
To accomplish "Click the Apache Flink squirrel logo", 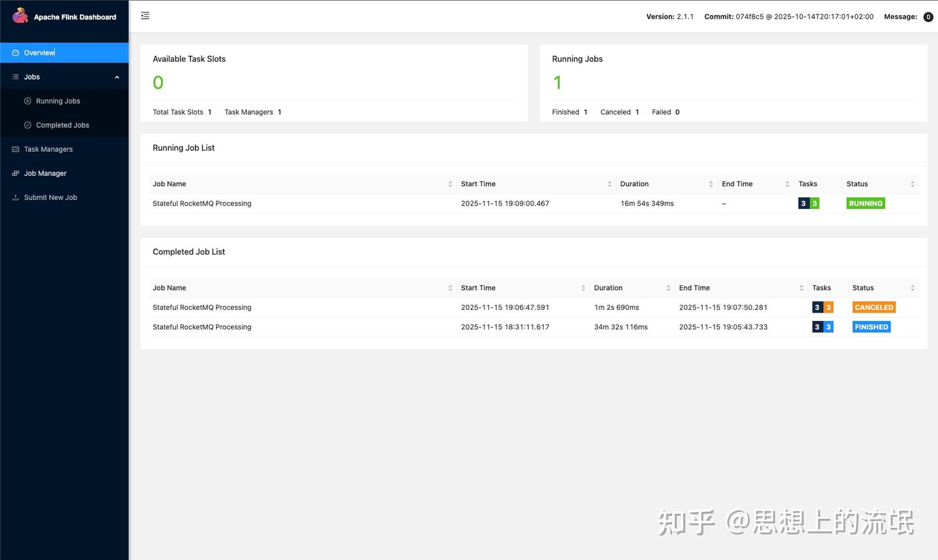I will tap(20, 16).
